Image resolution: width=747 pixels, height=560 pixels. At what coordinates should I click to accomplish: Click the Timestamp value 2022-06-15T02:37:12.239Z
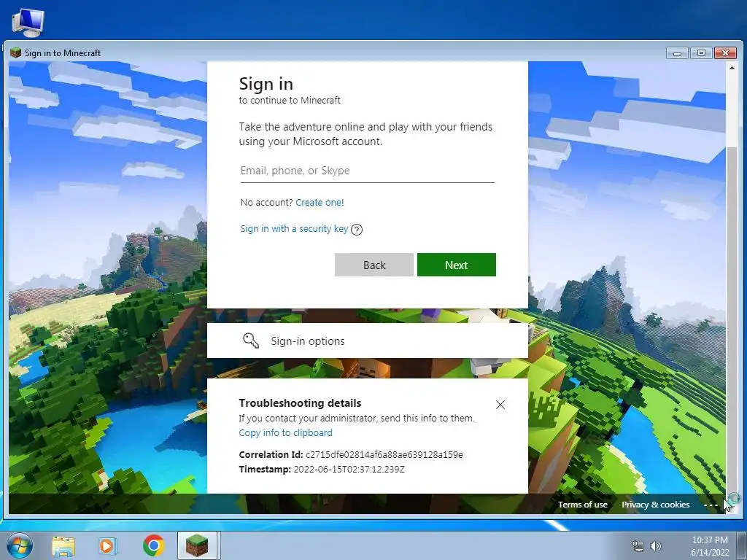349,470
